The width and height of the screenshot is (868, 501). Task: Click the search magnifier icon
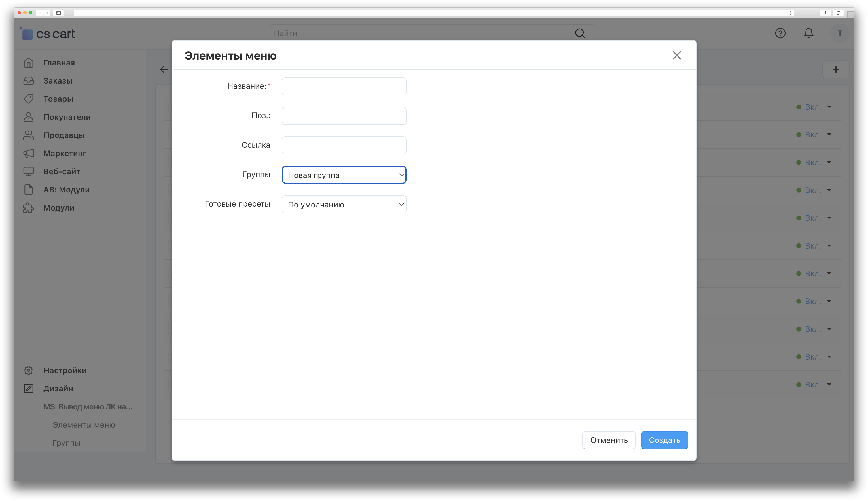click(580, 33)
